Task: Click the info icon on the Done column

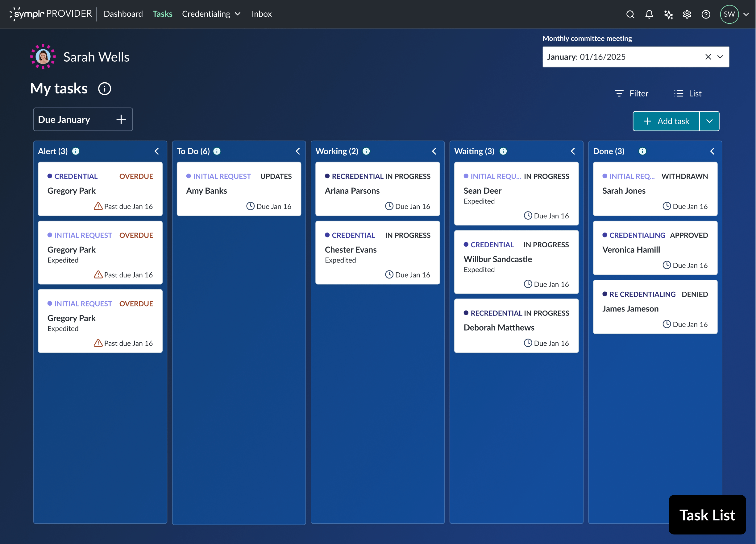Action: [x=642, y=151]
